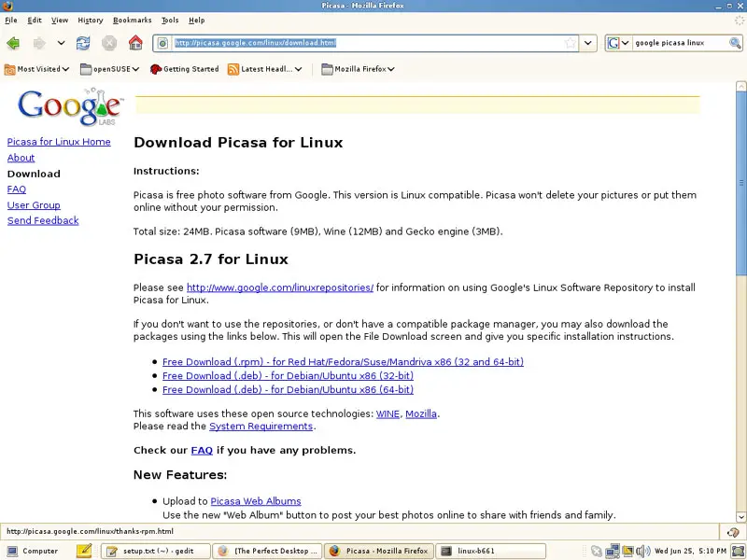Open the WINE link
Viewport: 747px width, 560px height.
388,413
